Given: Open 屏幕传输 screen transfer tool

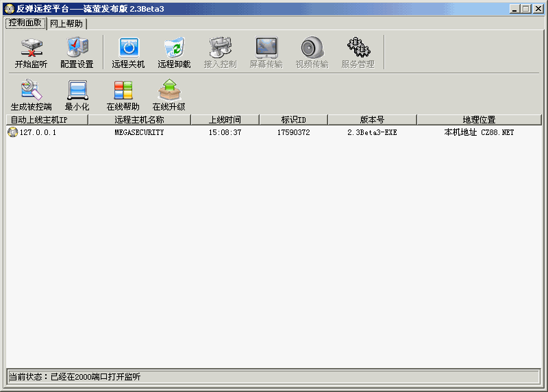Looking at the screenshot, I should pos(266,53).
